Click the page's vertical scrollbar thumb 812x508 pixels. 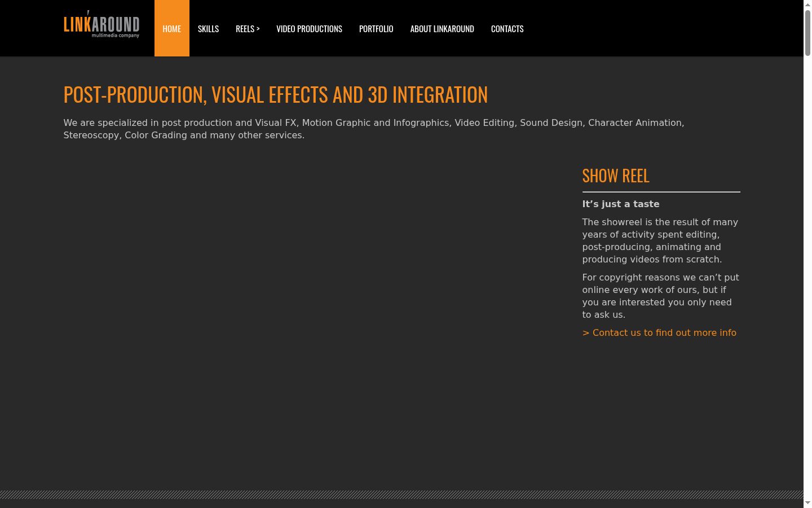tap(807, 33)
